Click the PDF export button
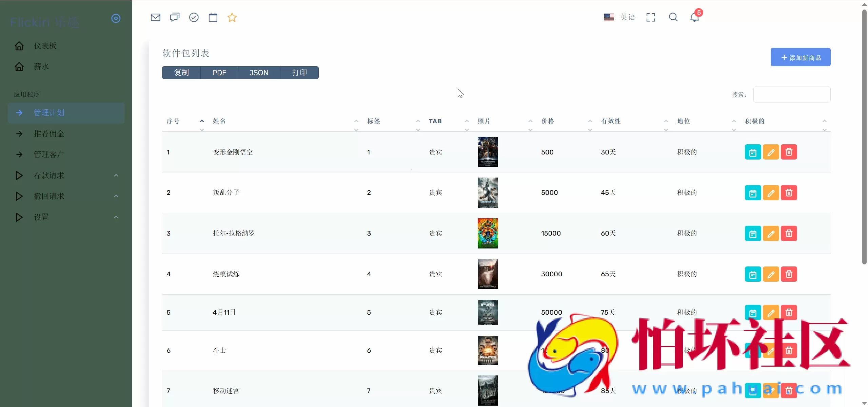 point(219,73)
